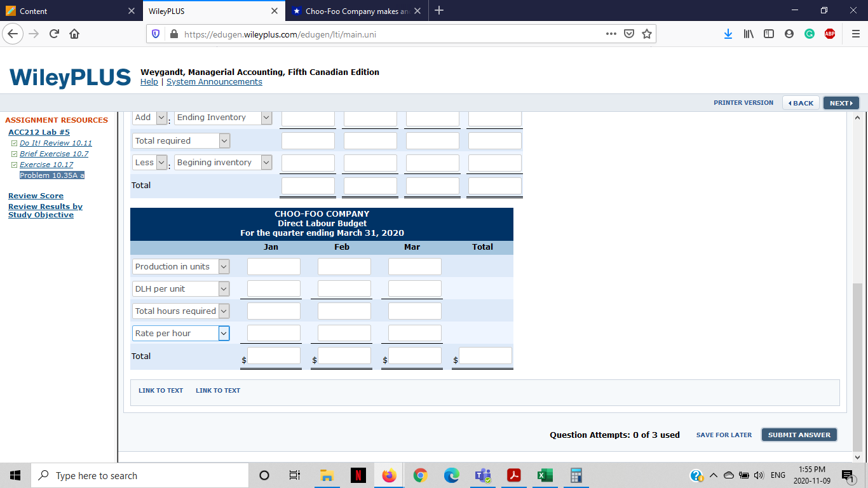
Task: Click the Adblock Plus extension icon
Action: click(830, 33)
